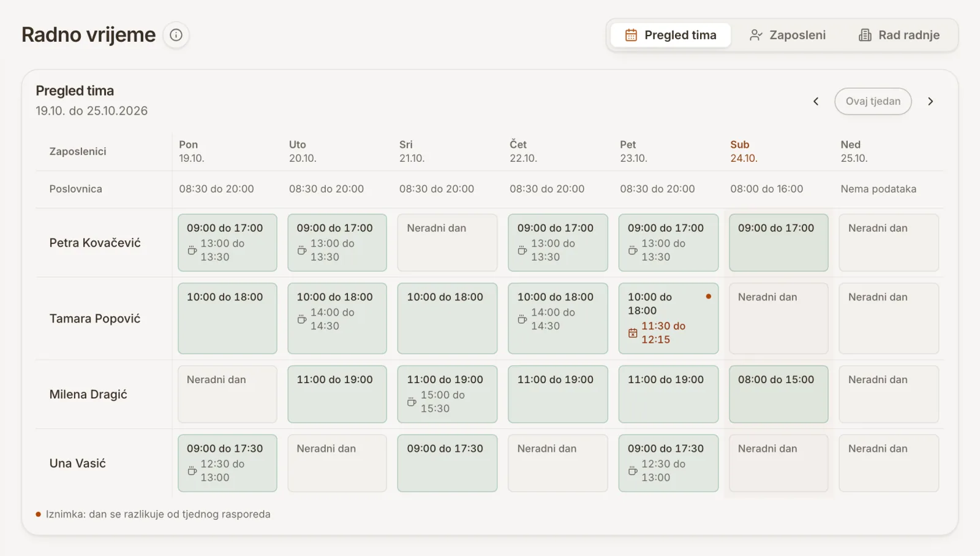This screenshot has width=980, height=556.
Task: Open the Rad radnje tab
Action: [x=899, y=35]
